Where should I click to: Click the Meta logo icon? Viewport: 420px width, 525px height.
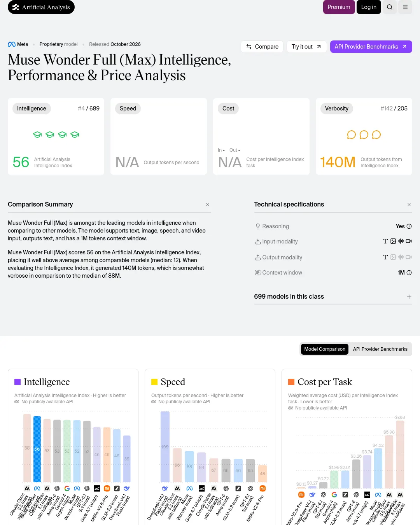click(x=12, y=44)
